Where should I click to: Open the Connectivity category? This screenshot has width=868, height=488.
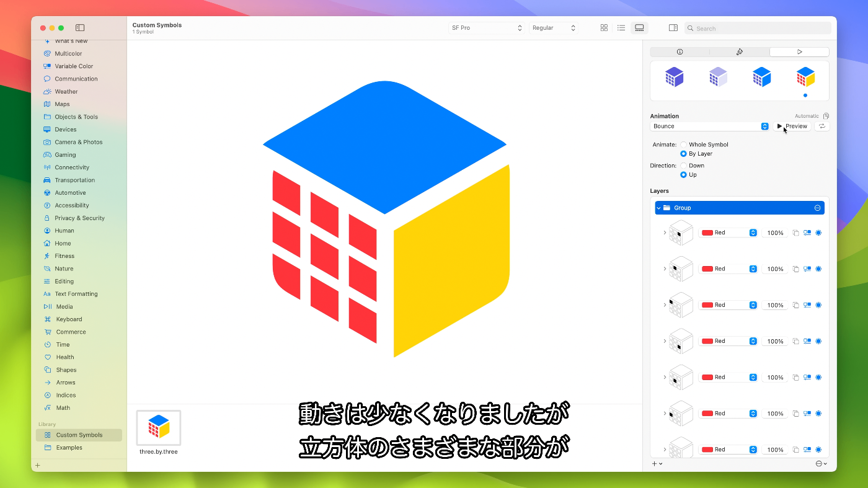72,167
